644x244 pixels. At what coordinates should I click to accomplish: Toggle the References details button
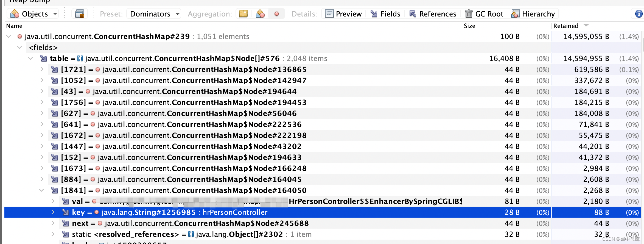coord(433,14)
